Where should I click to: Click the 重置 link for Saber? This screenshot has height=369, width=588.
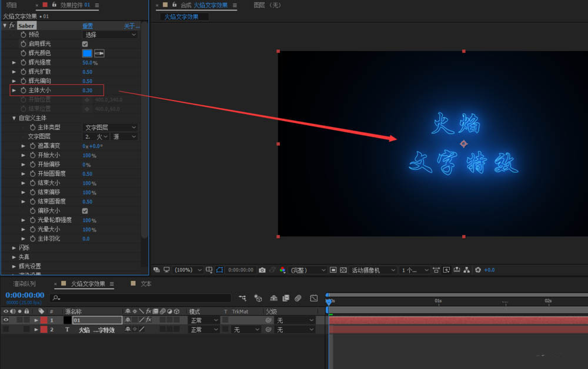tap(88, 26)
